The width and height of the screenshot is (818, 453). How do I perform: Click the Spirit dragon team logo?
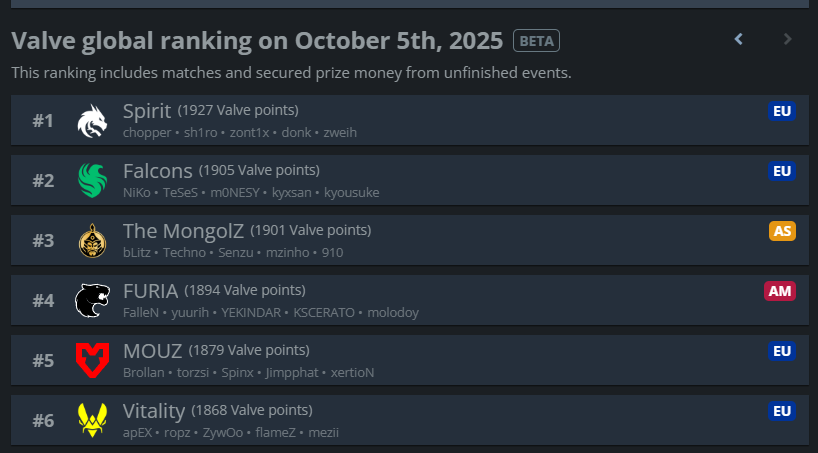(x=92, y=121)
